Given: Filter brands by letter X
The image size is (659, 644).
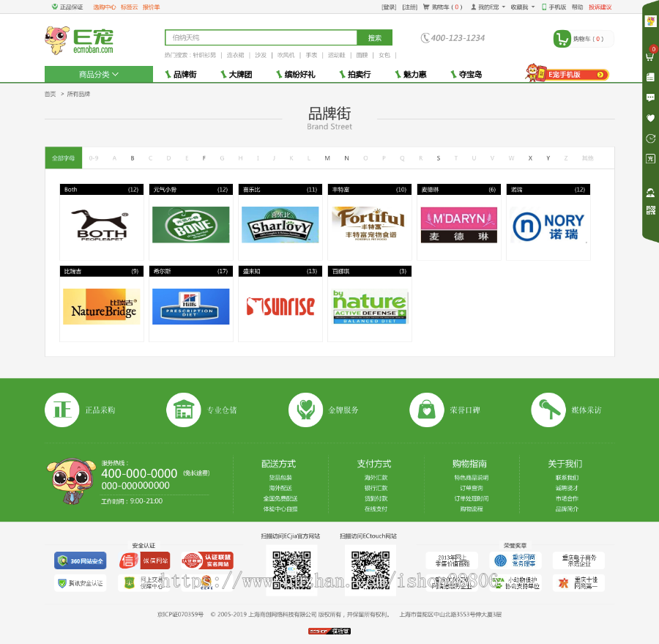Looking at the screenshot, I should tap(530, 158).
